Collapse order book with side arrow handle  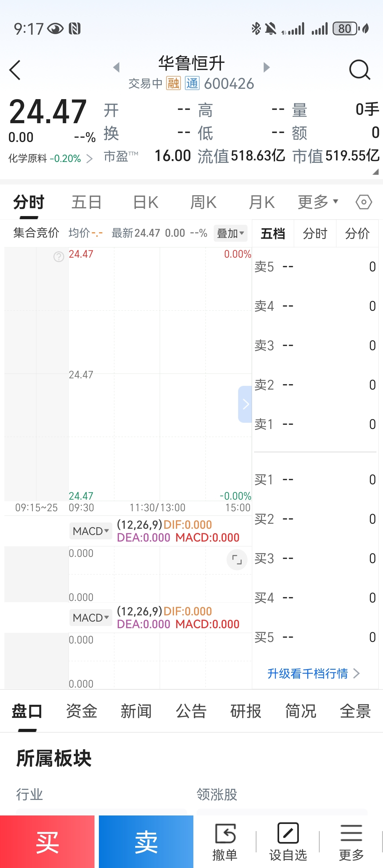click(245, 404)
